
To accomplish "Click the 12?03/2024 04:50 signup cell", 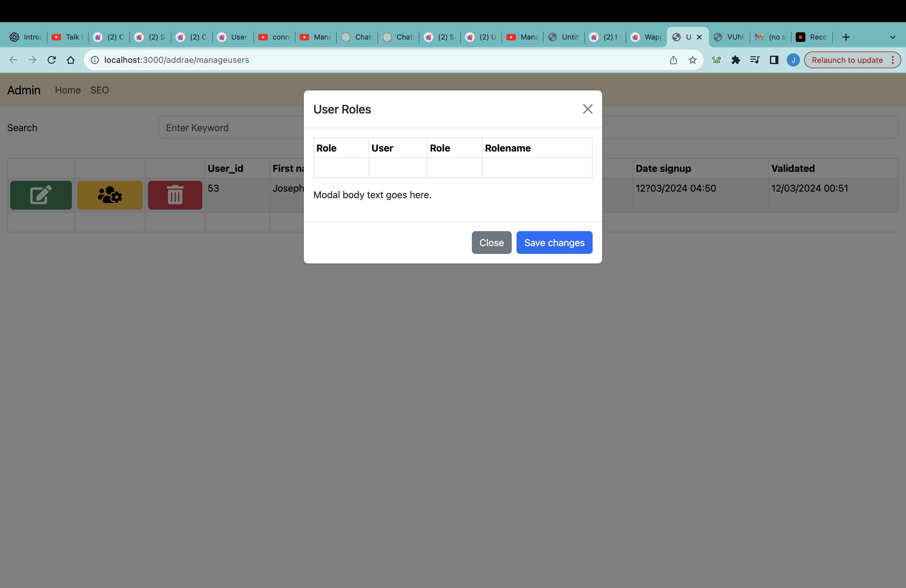I will pos(700,195).
